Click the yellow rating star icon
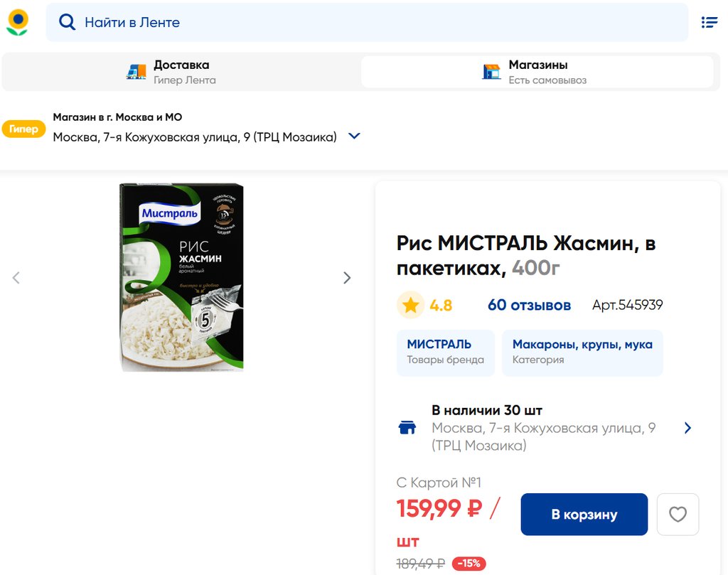The width and height of the screenshot is (728, 575). tap(410, 305)
